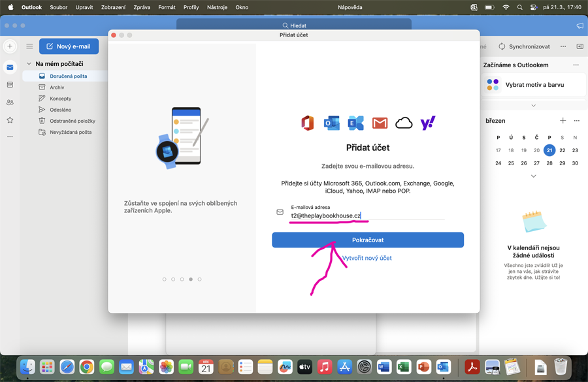Click the Favorites star icon in sidebar
The height and width of the screenshot is (382, 588).
pyautogui.click(x=10, y=120)
